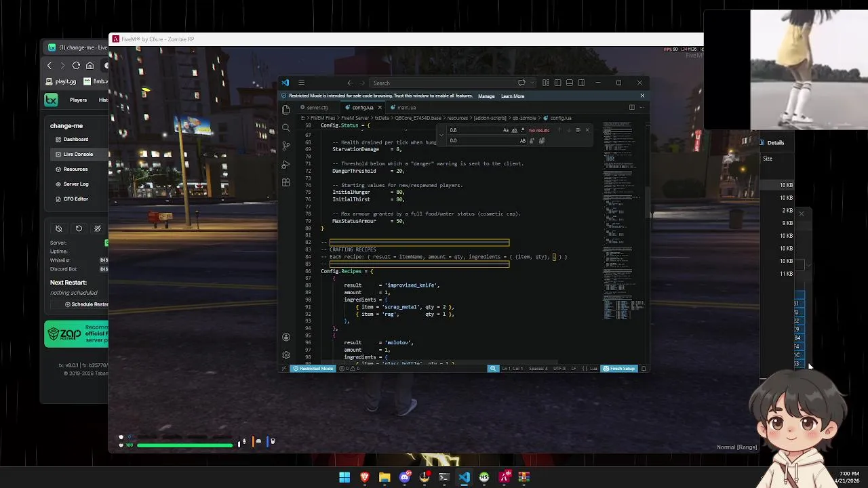868x488 pixels.
Task: Open the txAdmin Players menu
Action: 78,100
